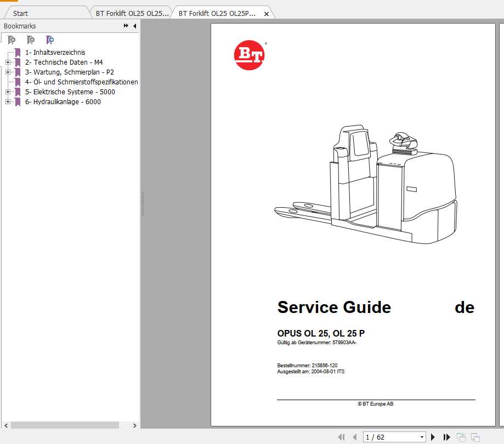Click the panel splitter handle
504x444 pixels.
point(143,204)
